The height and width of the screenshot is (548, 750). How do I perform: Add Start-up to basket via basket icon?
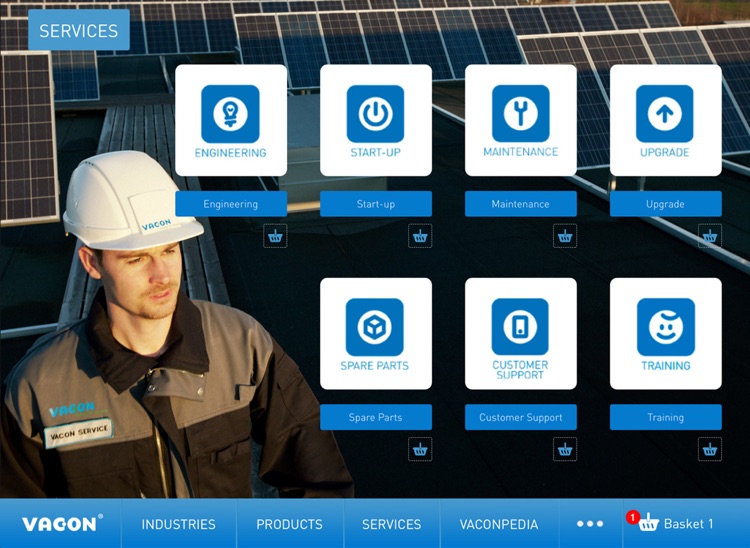(x=420, y=236)
